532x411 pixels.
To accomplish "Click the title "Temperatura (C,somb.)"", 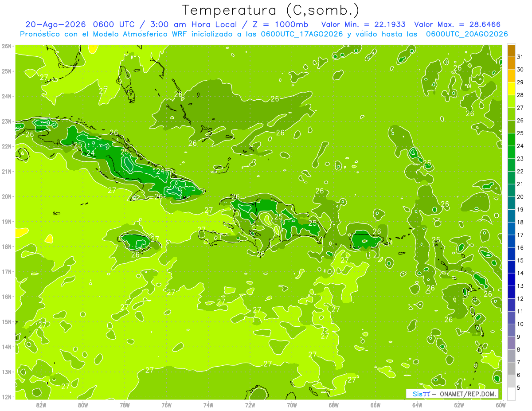I will (x=271, y=10).
